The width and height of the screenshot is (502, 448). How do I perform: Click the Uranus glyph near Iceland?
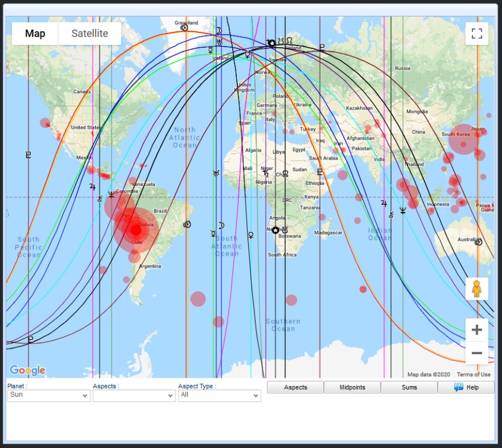pos(219,42)
